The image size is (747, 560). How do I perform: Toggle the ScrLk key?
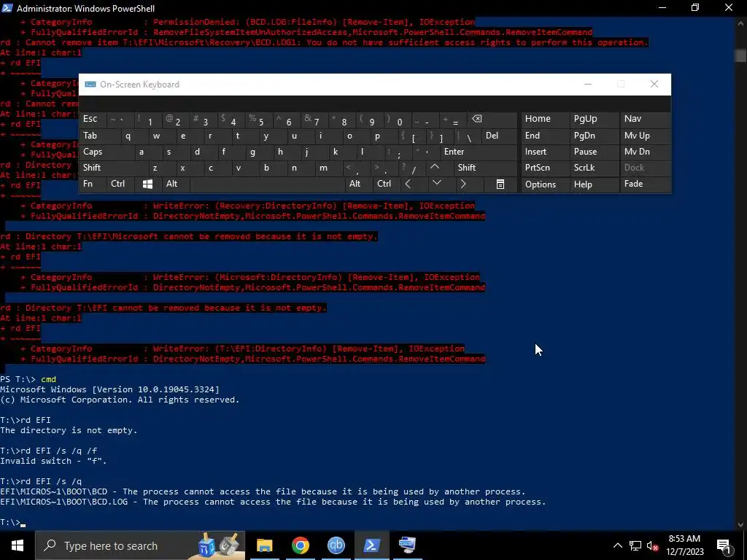point(594,168)
